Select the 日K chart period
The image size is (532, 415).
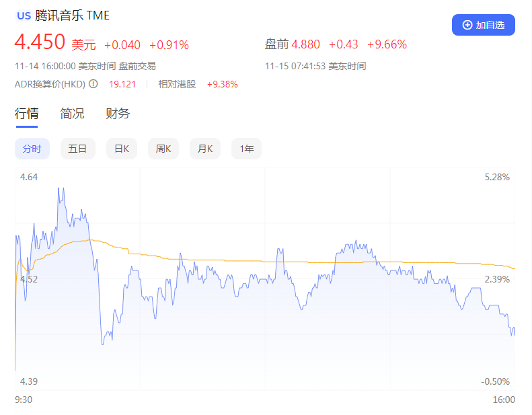(x=122, y=149)
